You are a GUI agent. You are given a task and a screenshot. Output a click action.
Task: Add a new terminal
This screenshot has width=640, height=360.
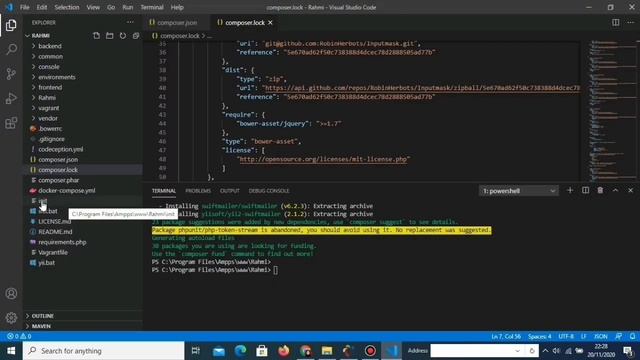[x=570, y=191]
